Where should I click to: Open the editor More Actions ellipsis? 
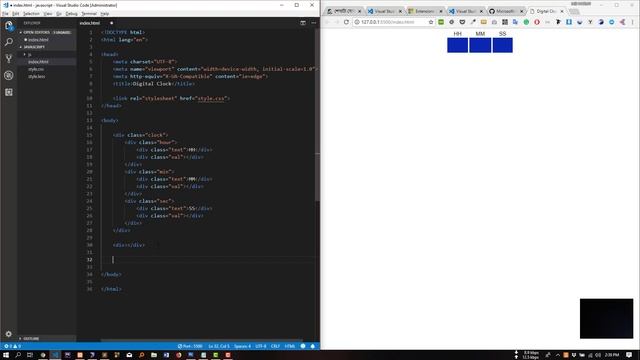pyautogui.click(x=313, y=23)
